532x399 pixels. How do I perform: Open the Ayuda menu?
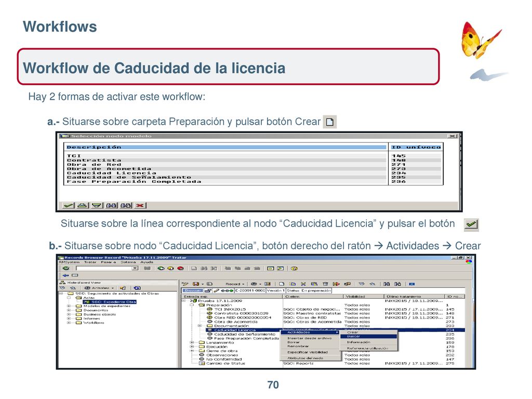click(147, 262)
